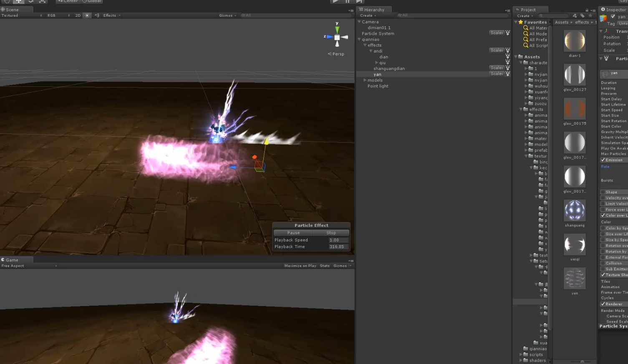Enable the Collision module checkbox
Screen dimensions: 628x364
pos(603,263)
